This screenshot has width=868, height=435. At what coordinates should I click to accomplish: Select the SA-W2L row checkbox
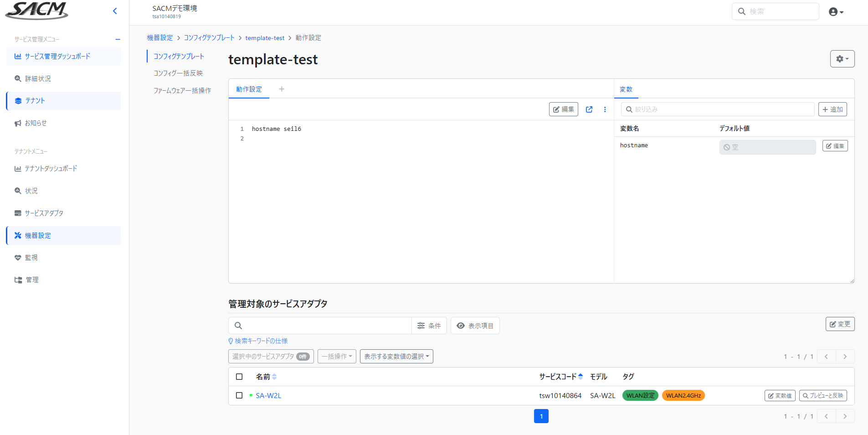[239, 395]
